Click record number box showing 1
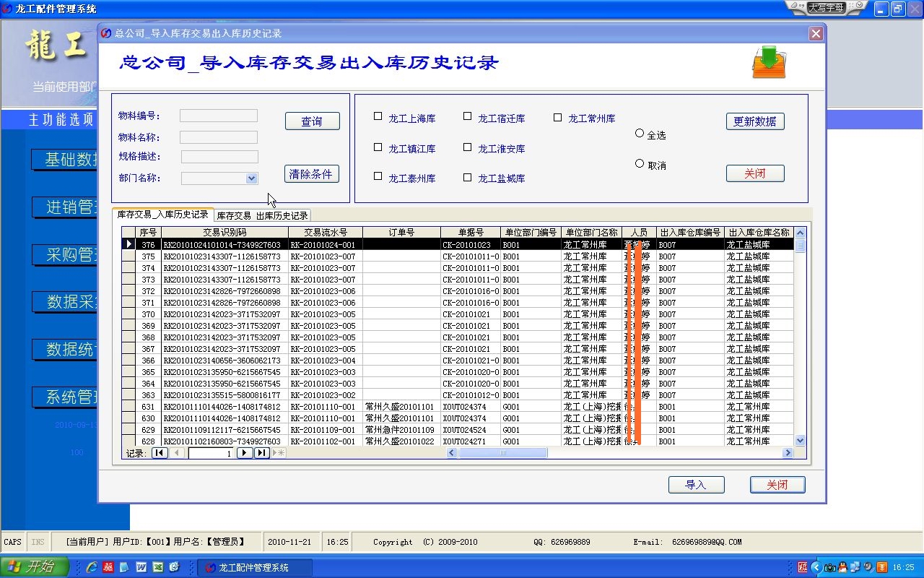Image resolution: width=924 pixels, height=578 pixels. [x=211, y=453]
